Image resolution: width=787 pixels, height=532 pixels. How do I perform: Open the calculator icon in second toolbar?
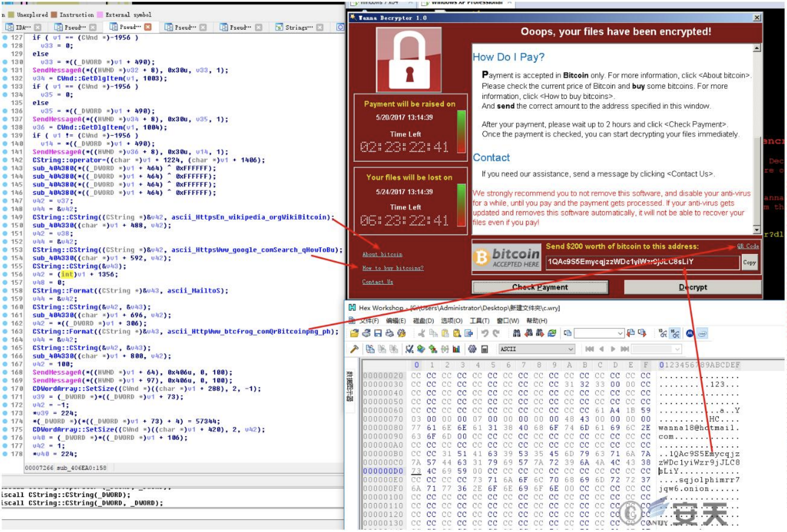click(484, 349)
